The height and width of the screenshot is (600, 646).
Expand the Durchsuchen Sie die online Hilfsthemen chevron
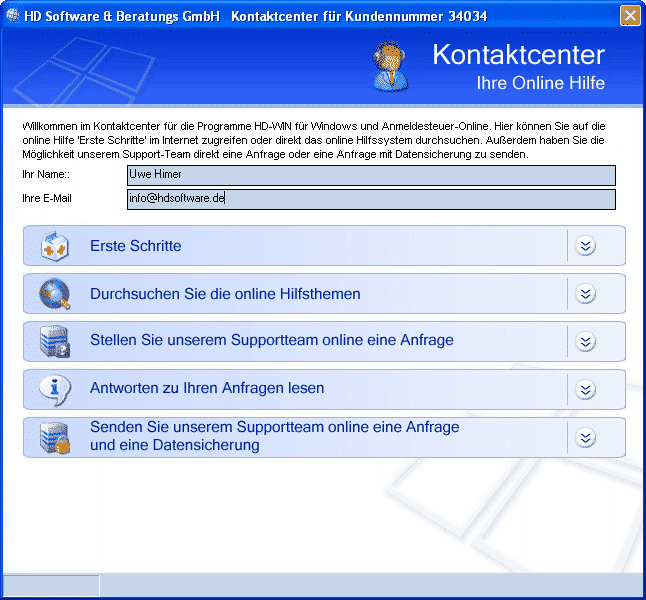click(585, 294)
